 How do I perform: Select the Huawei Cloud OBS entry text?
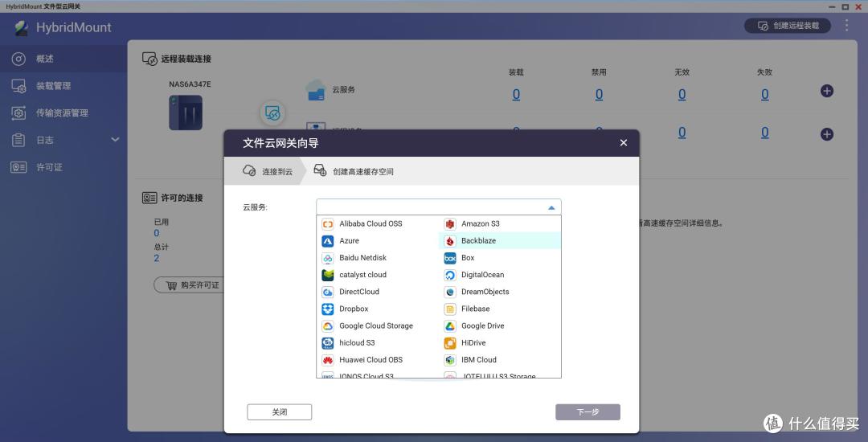click(371, 360)
